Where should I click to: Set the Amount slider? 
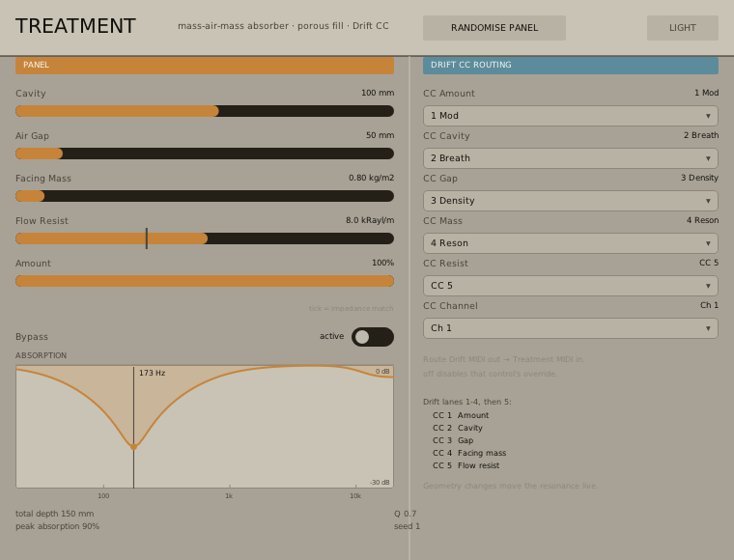tap(205, 281)
